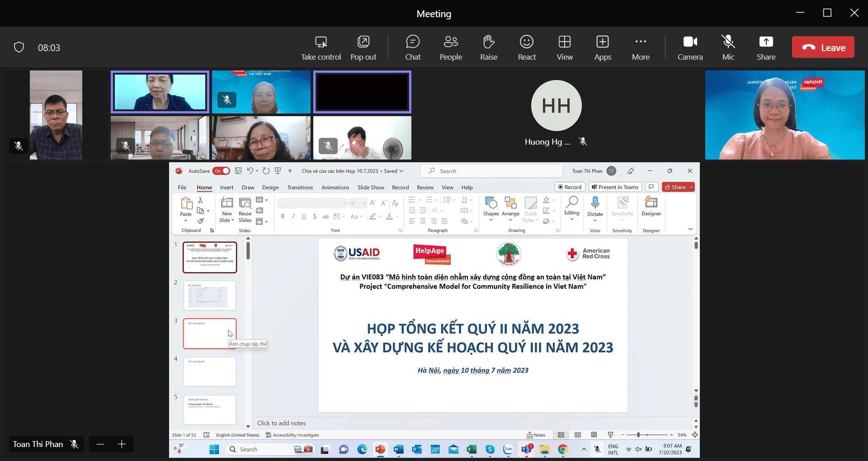Viewport: 868px width, 461px height.
Task: Click the meeting shield security icon
Action: [19, 47]
